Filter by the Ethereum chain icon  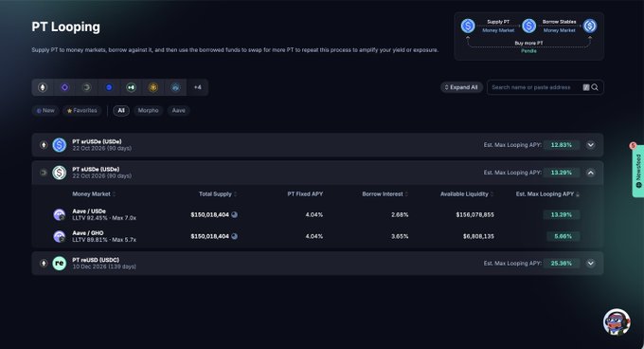pos(43,87)
